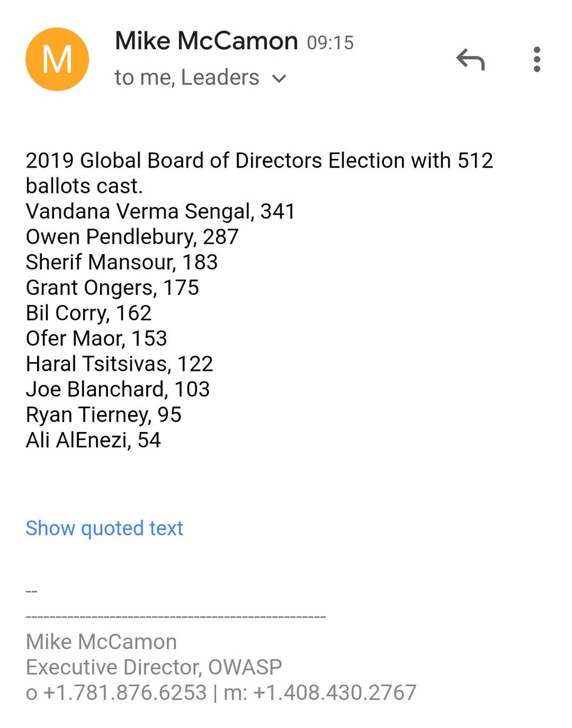This screenshot has height=728, width=572.
Task: Tap sender name Mike McCamon in header
Action: click(x=206, y=41)
